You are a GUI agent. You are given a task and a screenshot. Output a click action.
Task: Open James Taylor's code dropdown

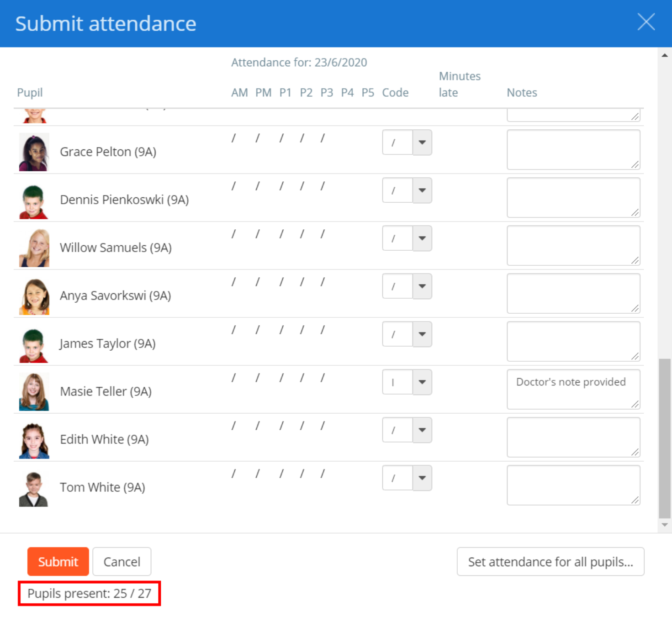point(421,334)
